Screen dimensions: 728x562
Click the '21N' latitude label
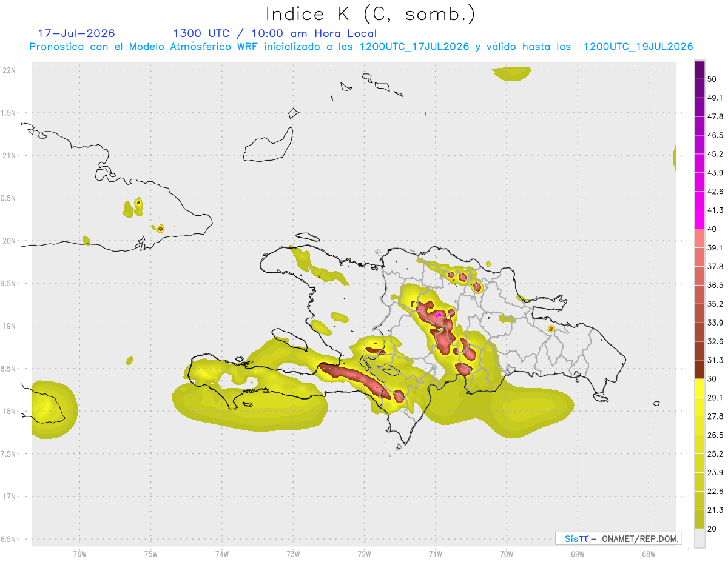click(x=9, y=155)
